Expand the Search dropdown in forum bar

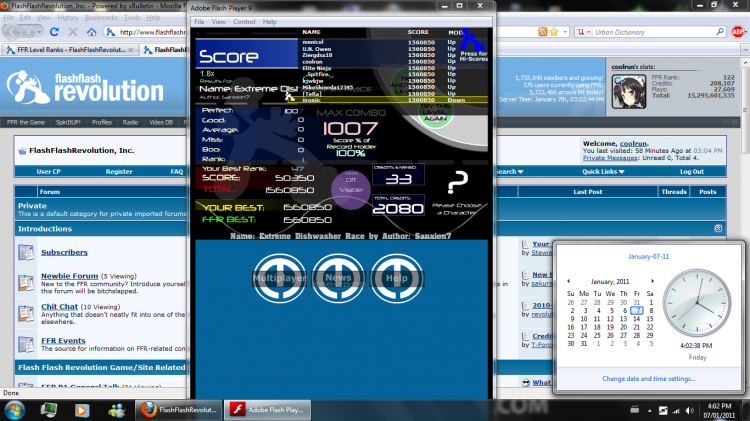click(x=510, y=172)
